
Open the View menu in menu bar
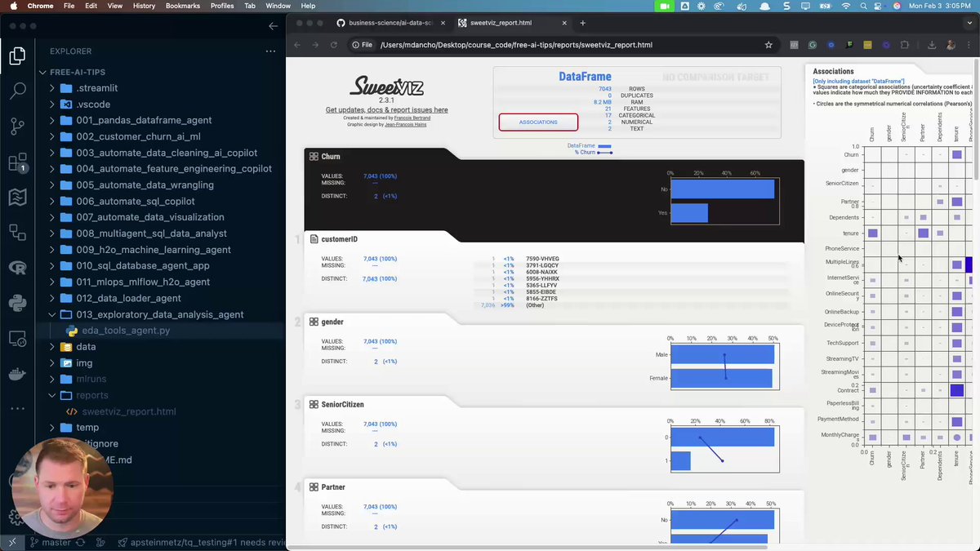coord(115,6)
